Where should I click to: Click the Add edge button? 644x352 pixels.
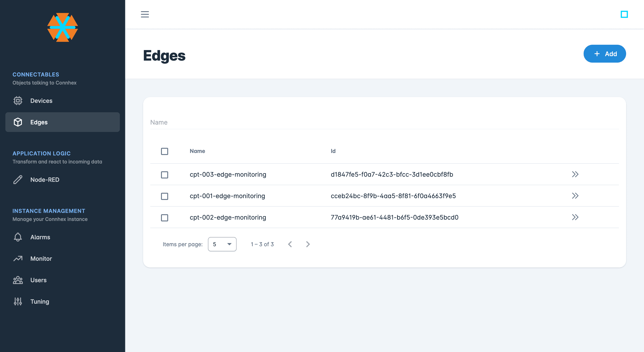[x=604, y=54]
